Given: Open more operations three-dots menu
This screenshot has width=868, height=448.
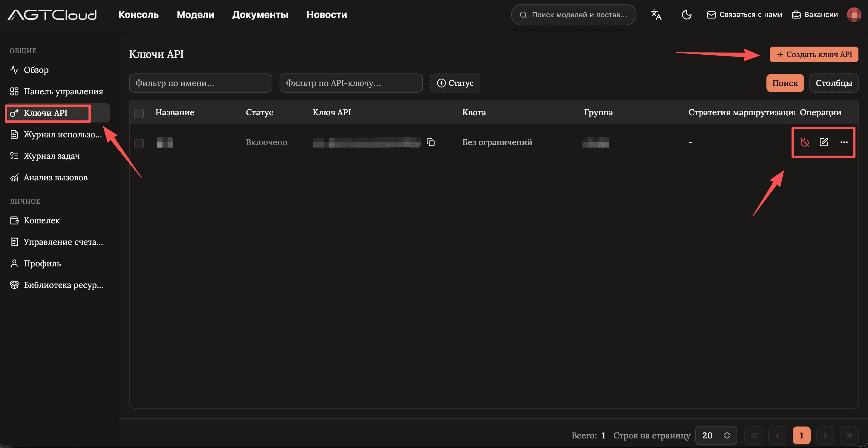Looking at the screenshot, I should point(844,142).
